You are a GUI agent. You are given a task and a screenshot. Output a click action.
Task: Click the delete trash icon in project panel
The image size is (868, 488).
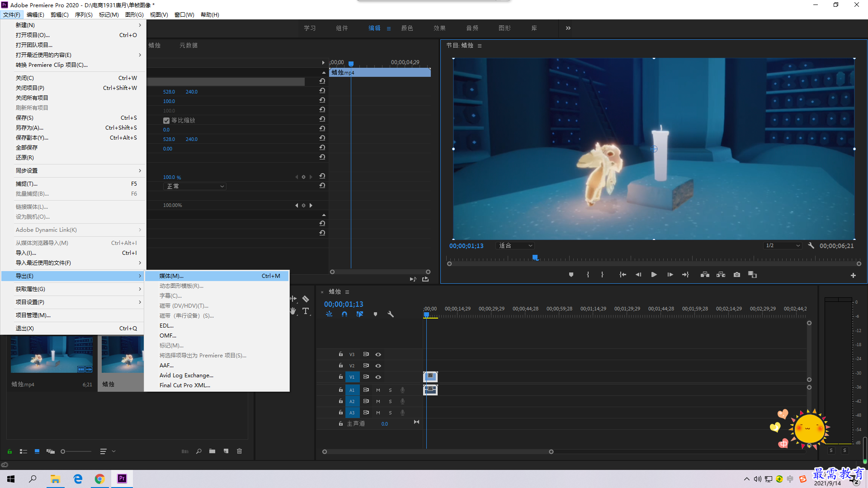pyautogui.click(x=240, y=451)
